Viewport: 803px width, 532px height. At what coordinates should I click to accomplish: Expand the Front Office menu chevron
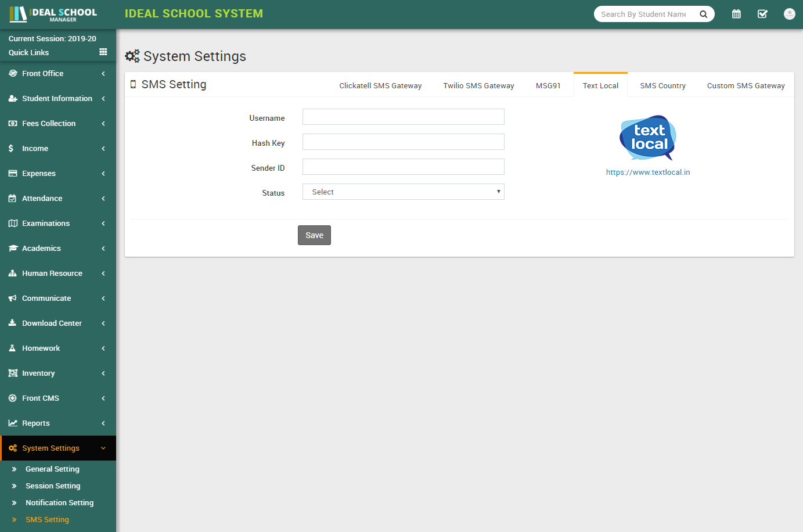coord(103,73)
